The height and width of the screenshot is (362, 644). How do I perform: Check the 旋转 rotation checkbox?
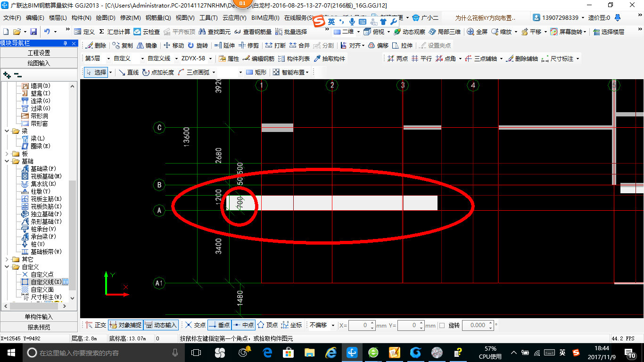[x=442, y=325]
